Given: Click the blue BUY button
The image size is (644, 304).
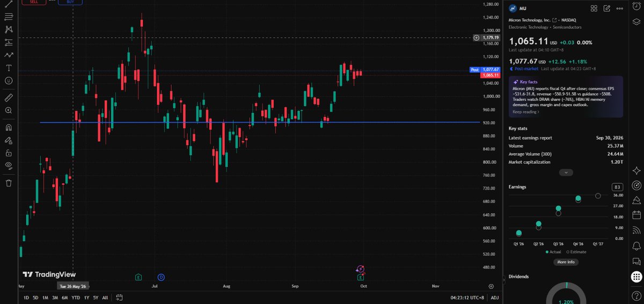Looking at the screenshot, I should point(70,2).
